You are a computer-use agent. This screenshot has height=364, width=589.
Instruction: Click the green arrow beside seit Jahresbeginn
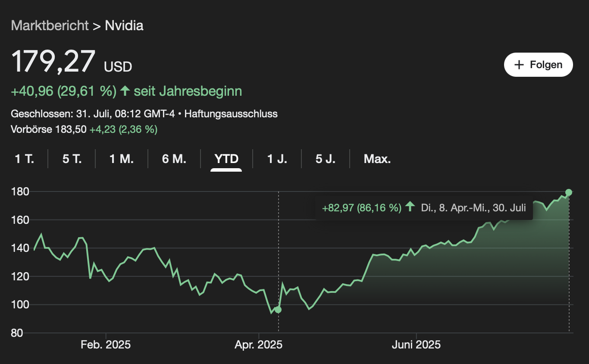[x=125, y=91]
